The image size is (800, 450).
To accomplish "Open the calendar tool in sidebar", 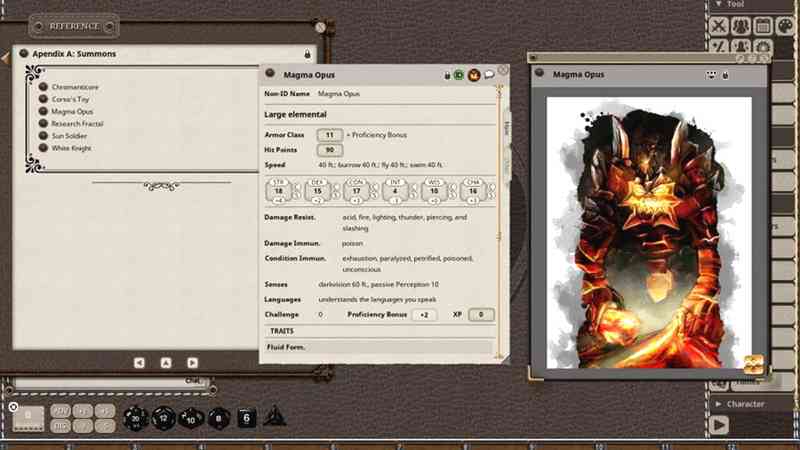I will click(763, 26).
